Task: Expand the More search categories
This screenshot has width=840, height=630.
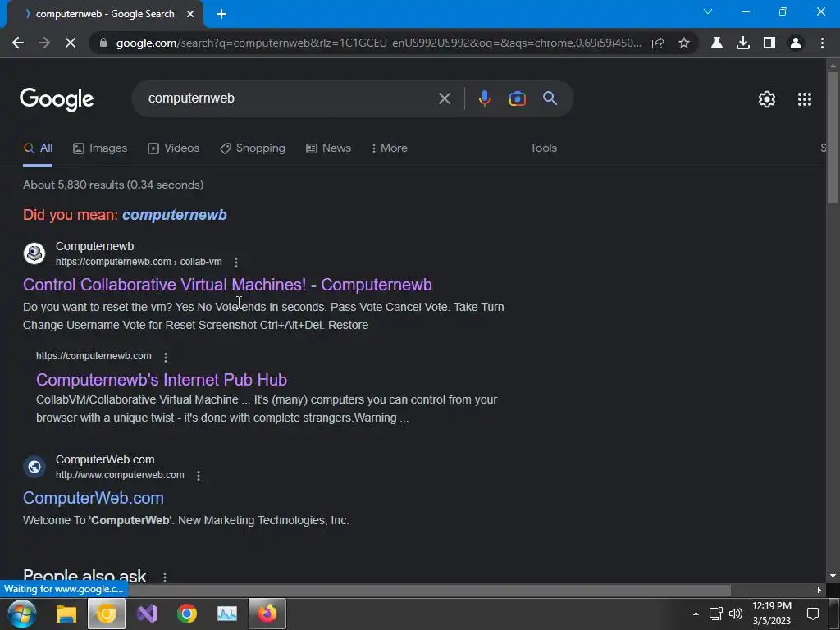Action: [390, 148]
